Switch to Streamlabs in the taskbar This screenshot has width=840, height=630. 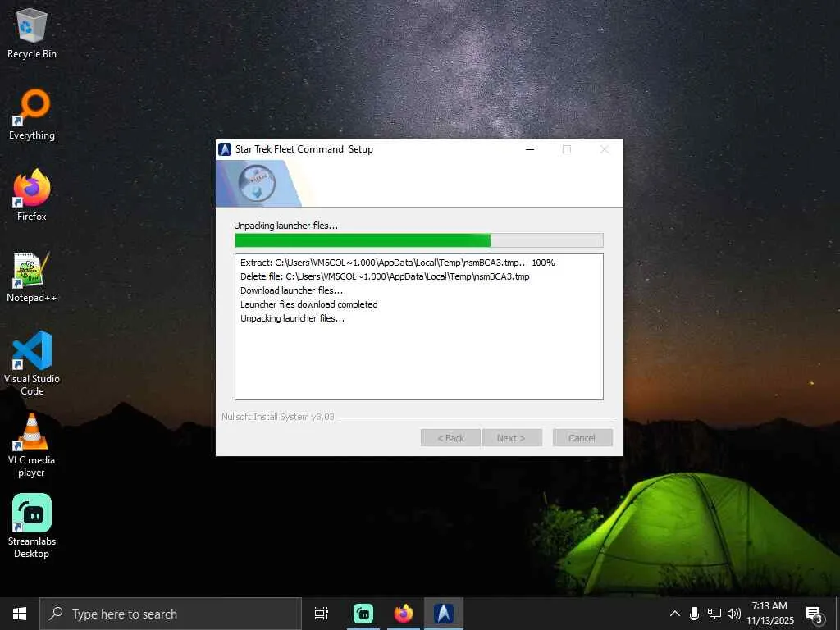point(363,614)
